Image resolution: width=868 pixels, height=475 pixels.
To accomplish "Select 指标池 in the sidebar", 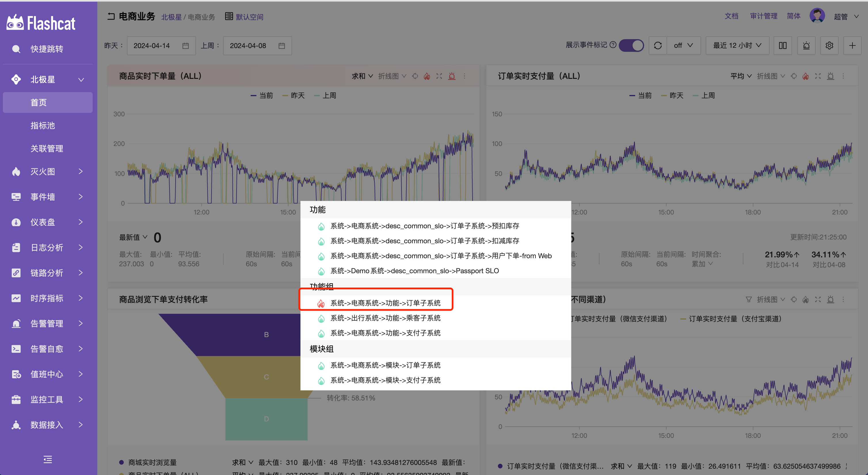I will click(43, 126).
